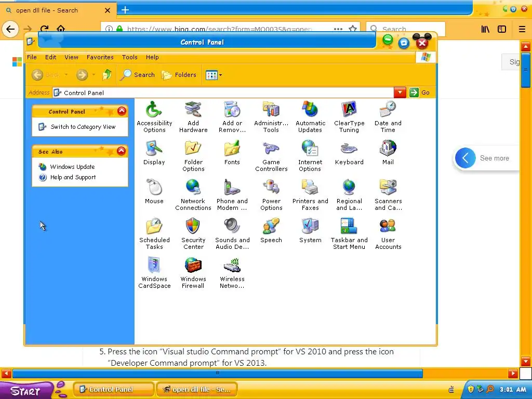
Task: Open Phone and Modem Options icon
Action: (232, 195)
